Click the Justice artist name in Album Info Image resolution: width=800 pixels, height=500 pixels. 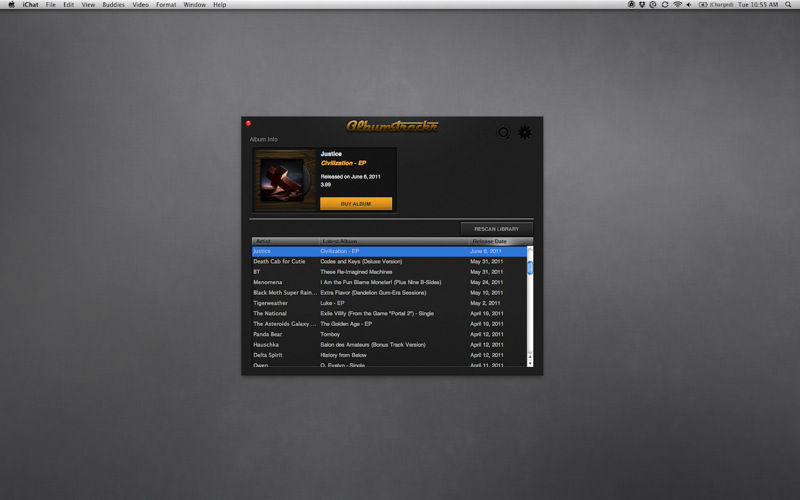[x=331, y=154]
